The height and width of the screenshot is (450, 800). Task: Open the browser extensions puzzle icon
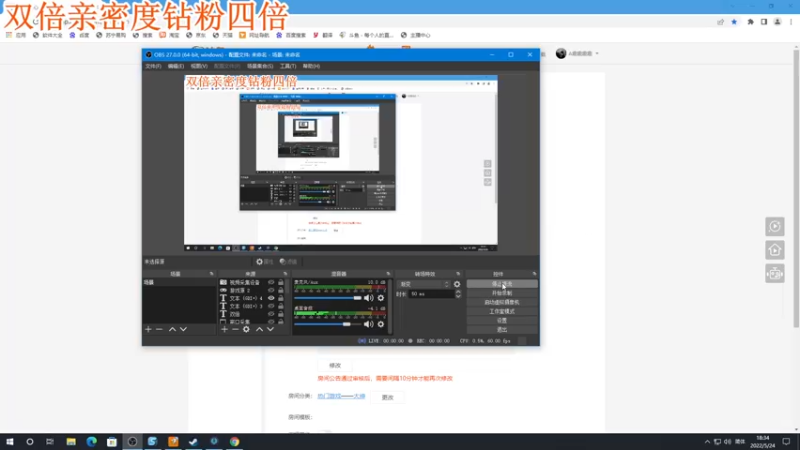click(x=750, y=22)
